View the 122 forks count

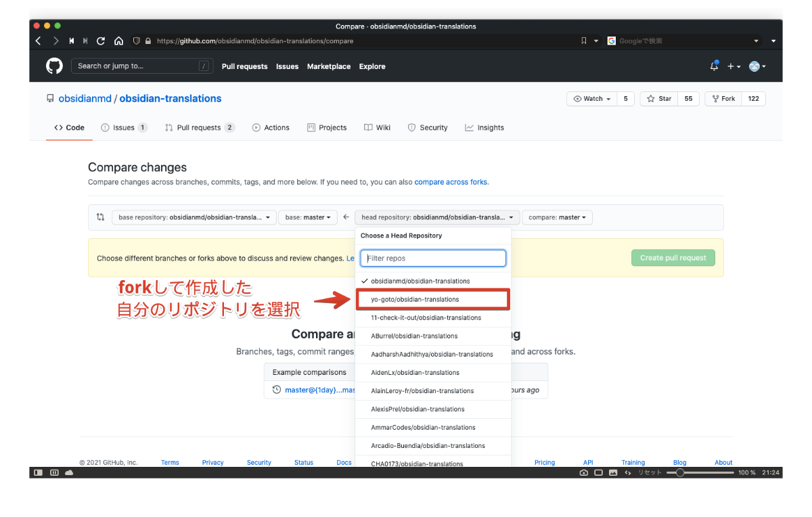[x=753, y=99]
